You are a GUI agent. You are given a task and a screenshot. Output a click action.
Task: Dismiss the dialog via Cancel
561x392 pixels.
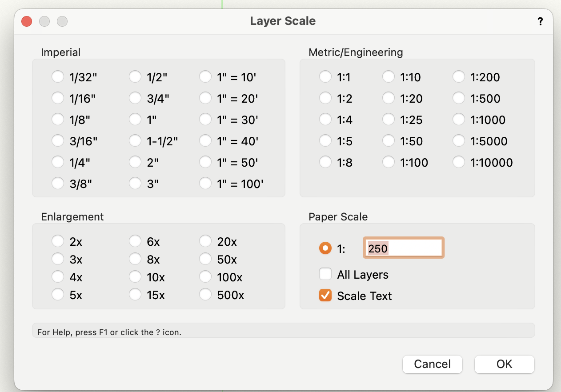[x=432, y=364]
